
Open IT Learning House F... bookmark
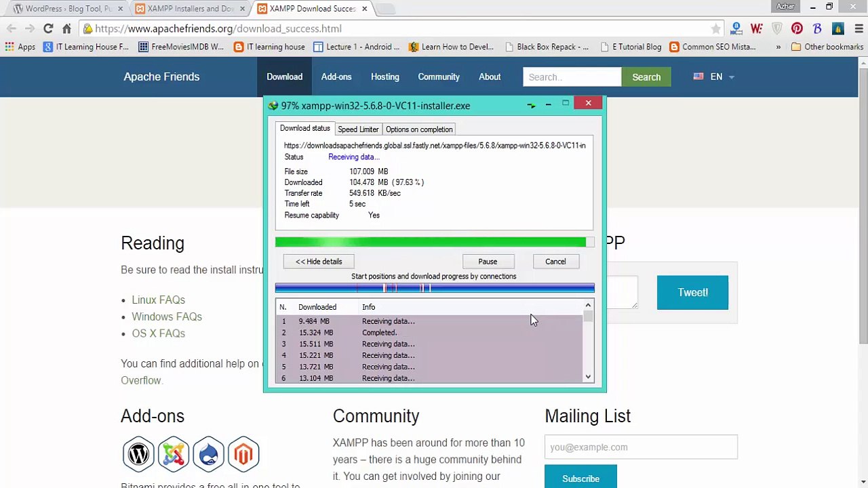coord(86,47)
